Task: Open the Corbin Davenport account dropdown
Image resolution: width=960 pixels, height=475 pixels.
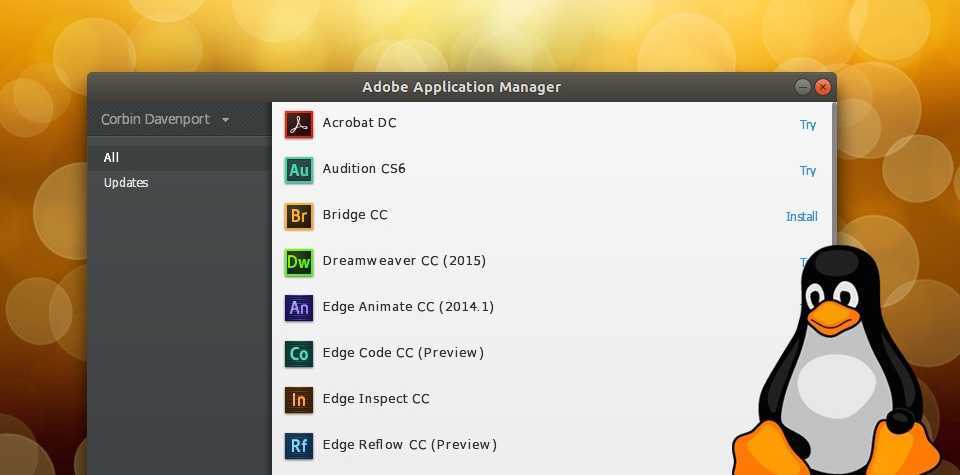Action: tap(156, 120)
